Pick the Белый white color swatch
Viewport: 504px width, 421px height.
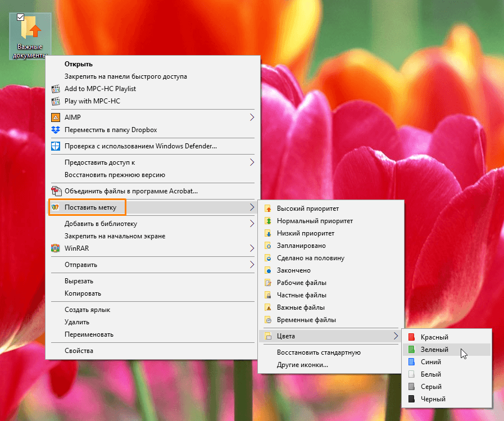(x=411, y=374)
